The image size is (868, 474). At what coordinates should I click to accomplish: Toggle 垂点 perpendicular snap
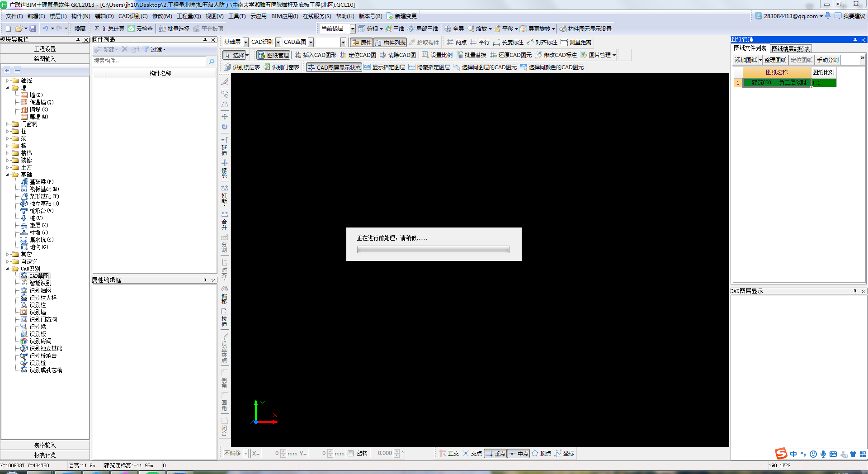click(495, 454)
